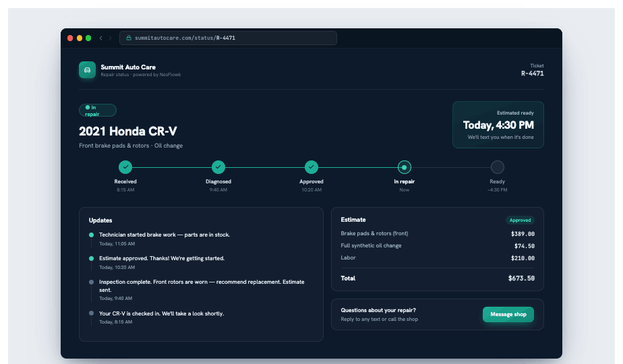Click the Updates panel heading

coord(100,220)
